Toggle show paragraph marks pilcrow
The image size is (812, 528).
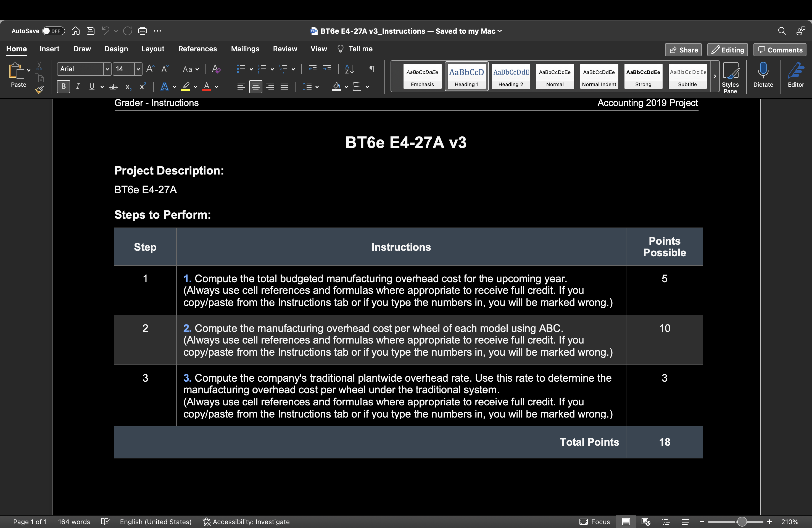(372, 69)
